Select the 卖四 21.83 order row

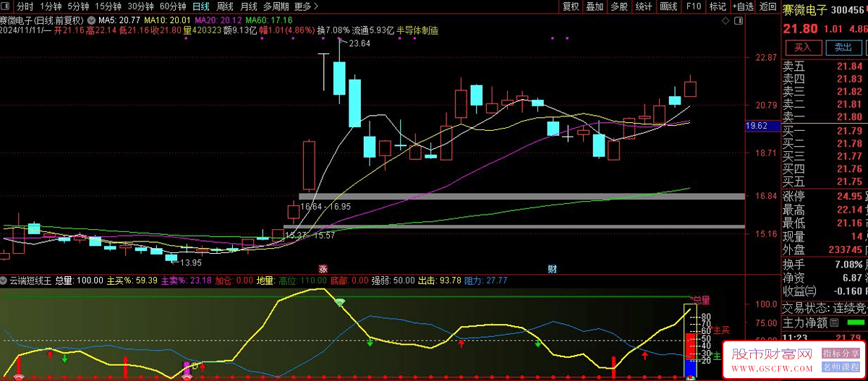(825, 79)
